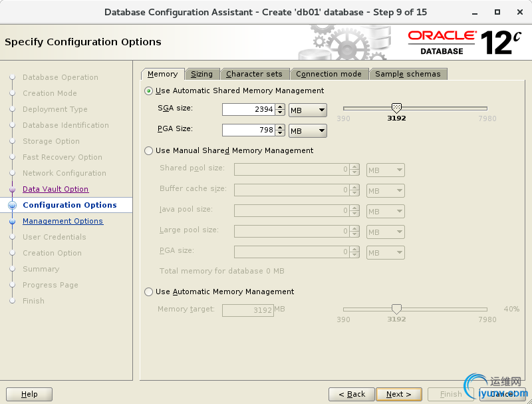Open Java pool size unit dropdown
The height and width of the screenshot is (404, 532).
tap(386, 212)
